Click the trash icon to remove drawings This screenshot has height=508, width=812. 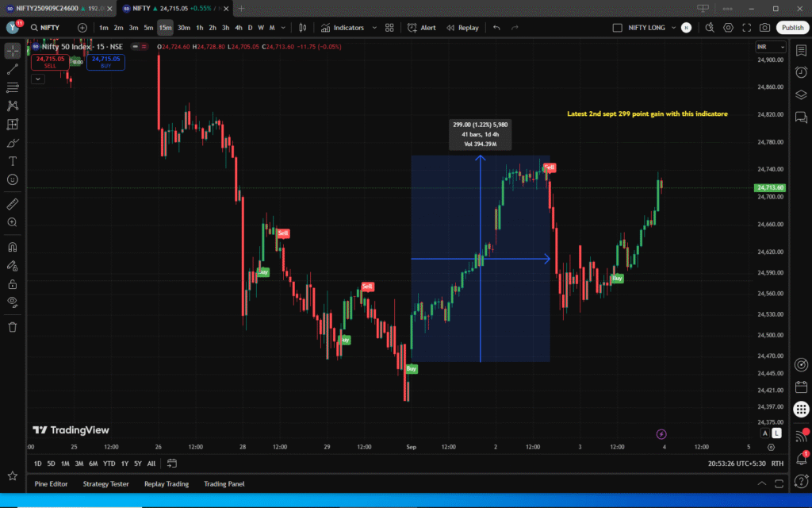coord(13,326)
